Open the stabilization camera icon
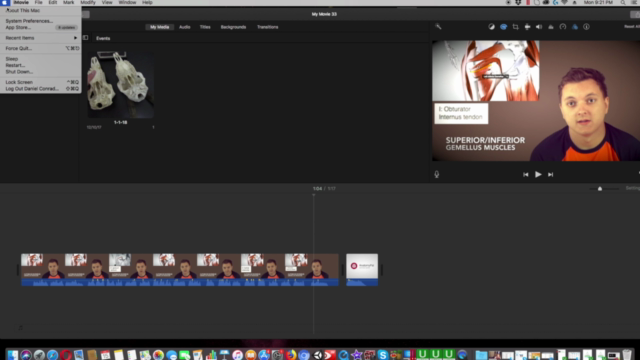The width and height of the screenshot is (640, 360). point(527,27)
